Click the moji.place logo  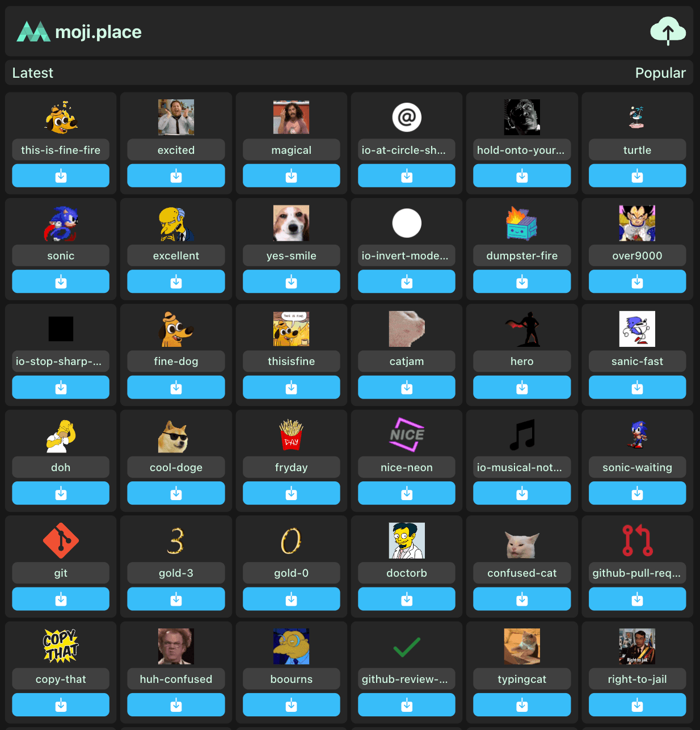pyautogui.click(x=79, y=32)
